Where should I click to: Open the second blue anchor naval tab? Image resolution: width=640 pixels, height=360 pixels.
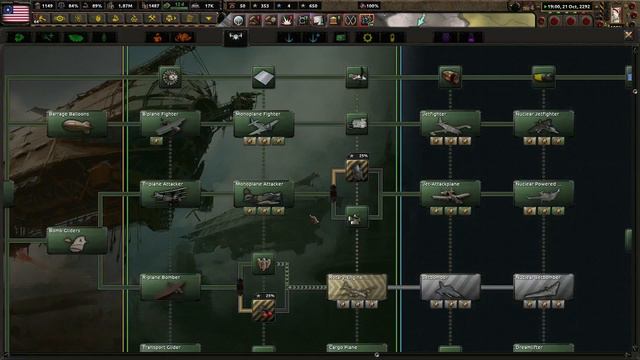[x=314, y=38]
